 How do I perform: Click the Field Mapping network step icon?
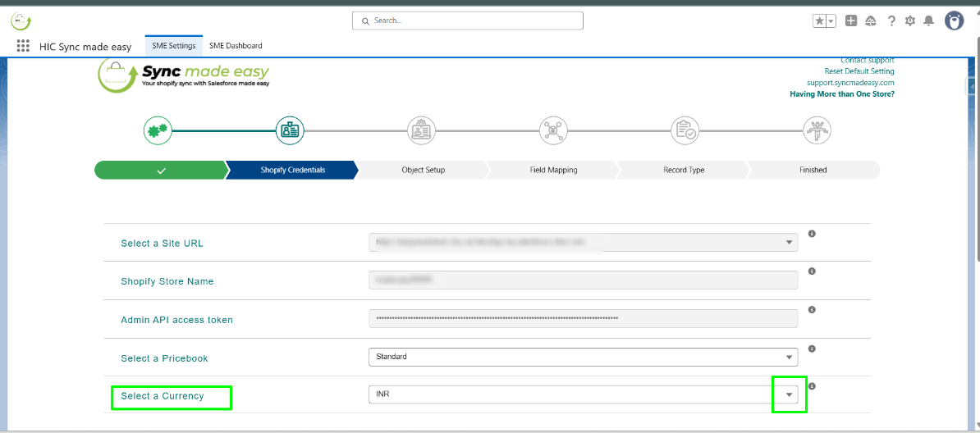(553, 130)
